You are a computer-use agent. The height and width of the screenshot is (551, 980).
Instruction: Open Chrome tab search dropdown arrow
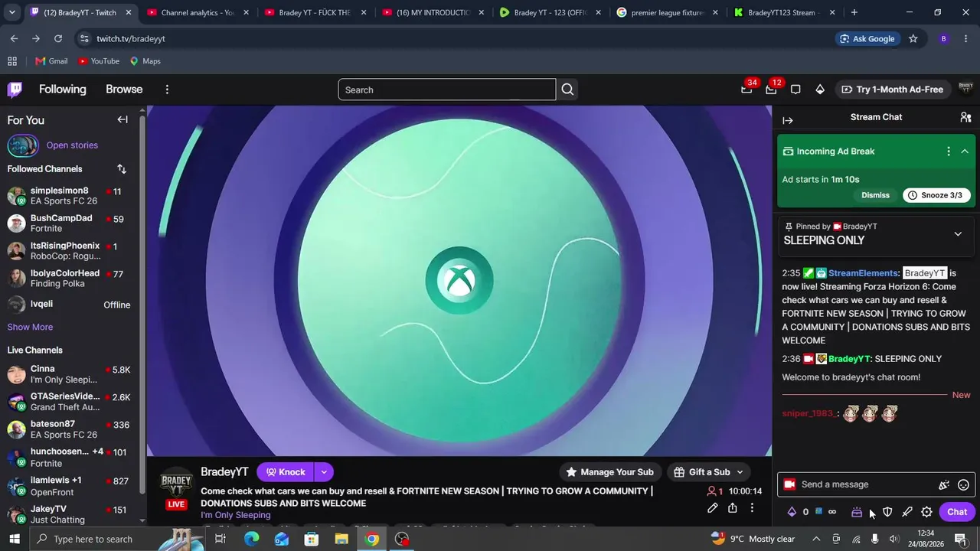tap(11, 12)
